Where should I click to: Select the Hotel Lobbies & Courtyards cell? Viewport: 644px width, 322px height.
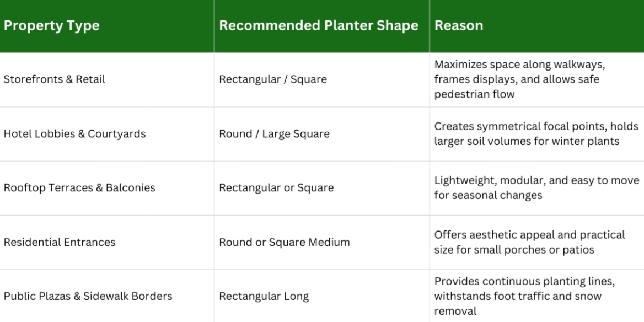pos(74,134)
